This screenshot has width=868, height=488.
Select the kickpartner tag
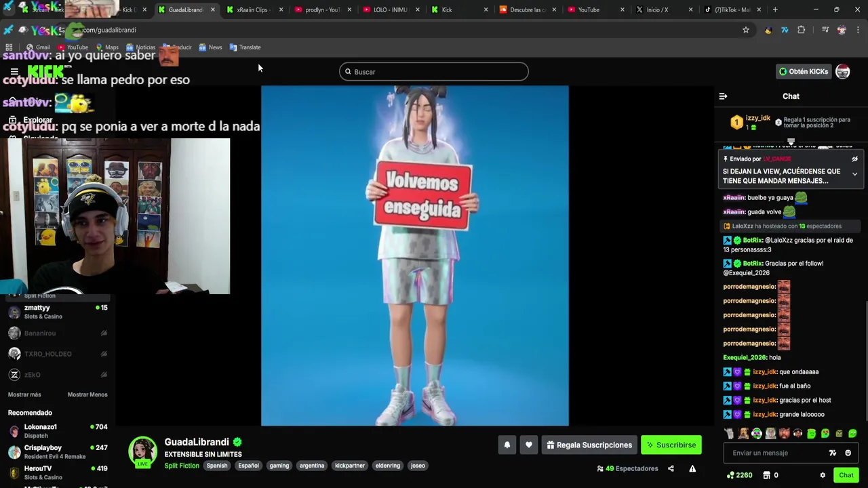(350, 466)
